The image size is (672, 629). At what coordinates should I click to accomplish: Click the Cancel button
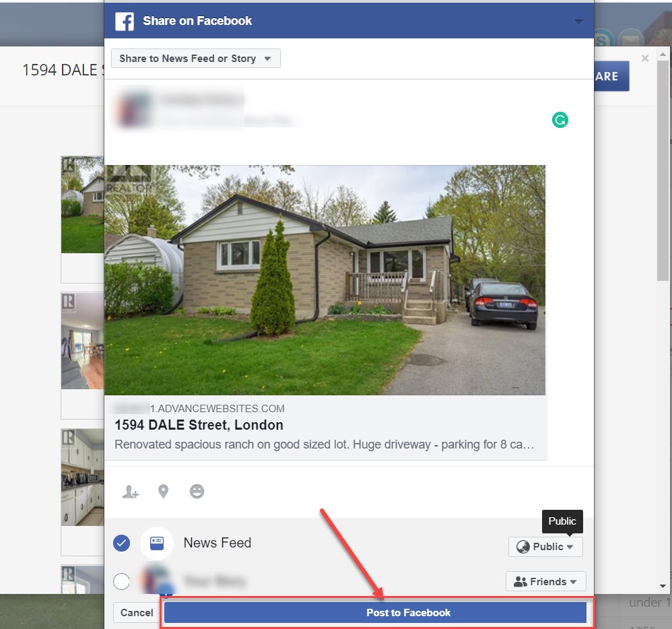tap(137, 612)
